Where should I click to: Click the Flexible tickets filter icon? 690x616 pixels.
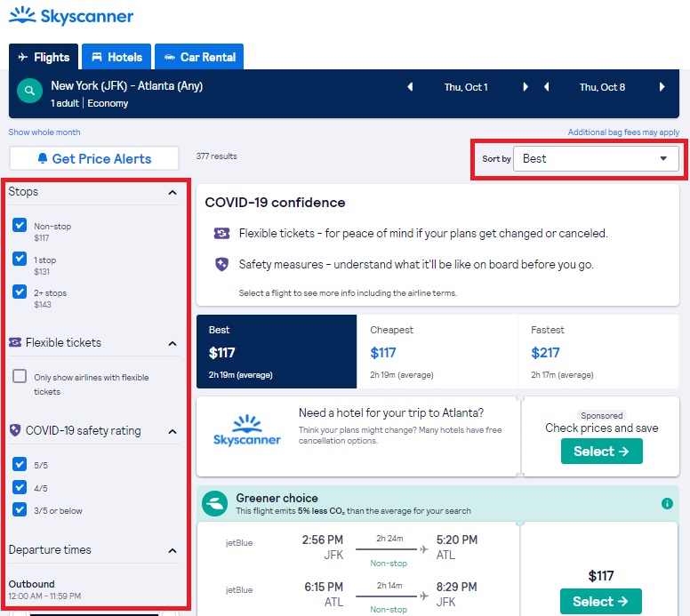(15, 342)
